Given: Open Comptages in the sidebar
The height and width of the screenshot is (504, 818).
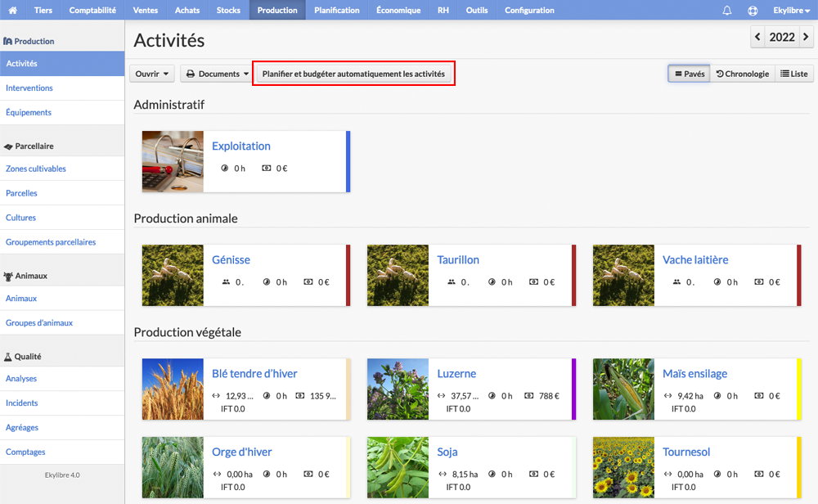Looking at the screenshot, I should (62, 452).
